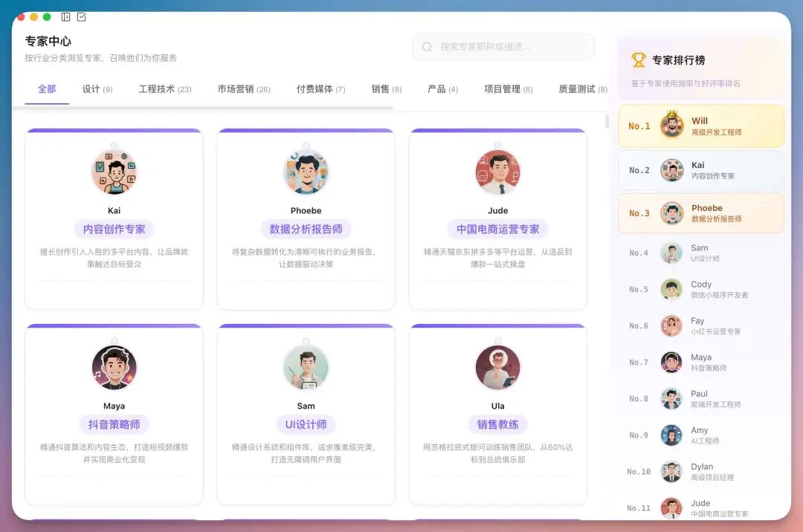803x532 pixels.
Task: Click the 搜索专家职称或描述 search field
Action: [x=503, y=47]
